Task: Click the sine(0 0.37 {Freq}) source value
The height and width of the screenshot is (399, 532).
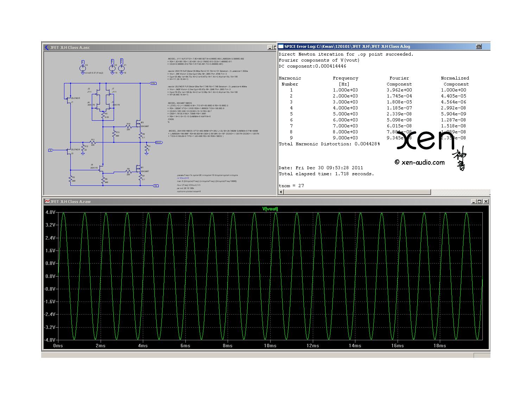Action: 94,73
